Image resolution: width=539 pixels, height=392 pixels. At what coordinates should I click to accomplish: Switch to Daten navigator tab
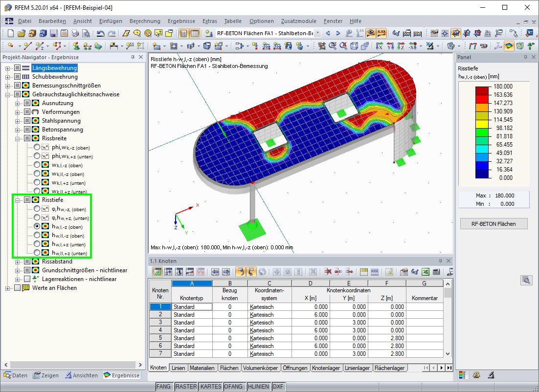point(16,375)
